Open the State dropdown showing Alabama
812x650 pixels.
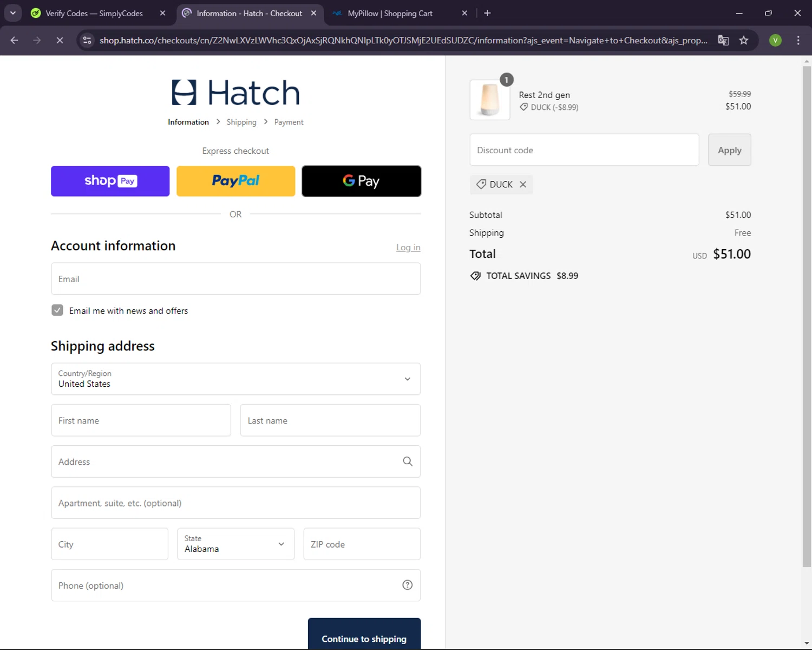[x=235, y=544]
